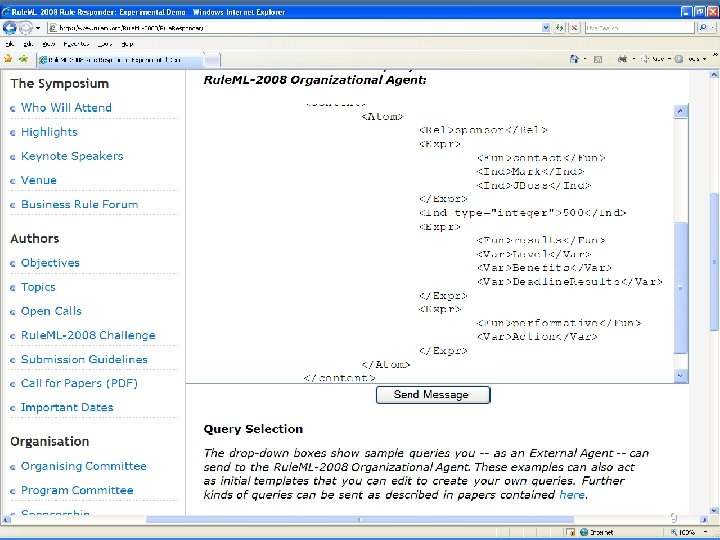Click the 'DeadlineResults' Var line in message
The image size is (720, 540).
click(569, 281)
